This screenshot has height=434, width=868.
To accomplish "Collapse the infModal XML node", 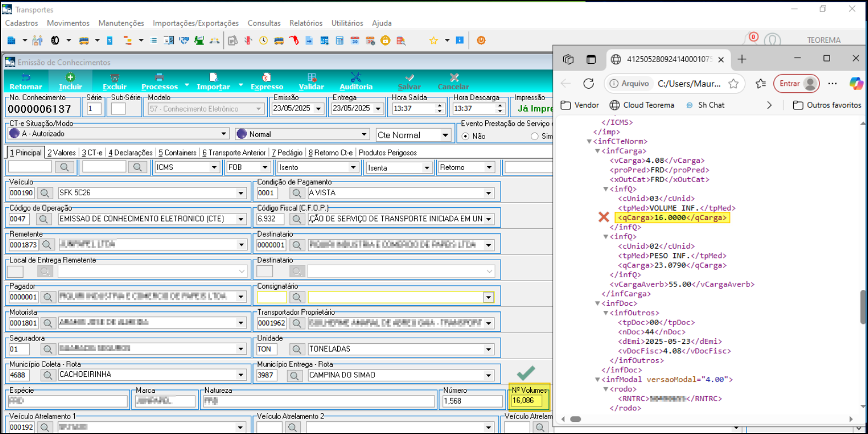I will [597, 380].
